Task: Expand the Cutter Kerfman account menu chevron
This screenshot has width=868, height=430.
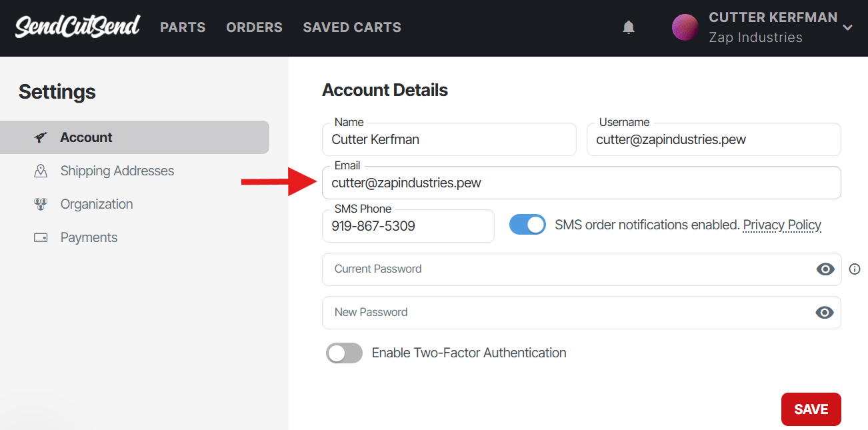Action: [x=847, y=27]
